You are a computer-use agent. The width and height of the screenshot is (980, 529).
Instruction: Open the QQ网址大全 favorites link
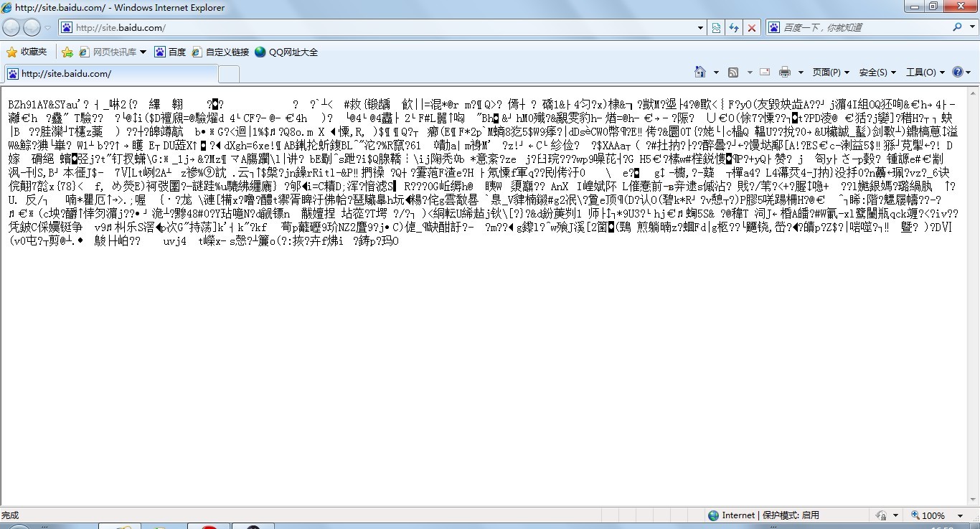(x=286, y=52)
